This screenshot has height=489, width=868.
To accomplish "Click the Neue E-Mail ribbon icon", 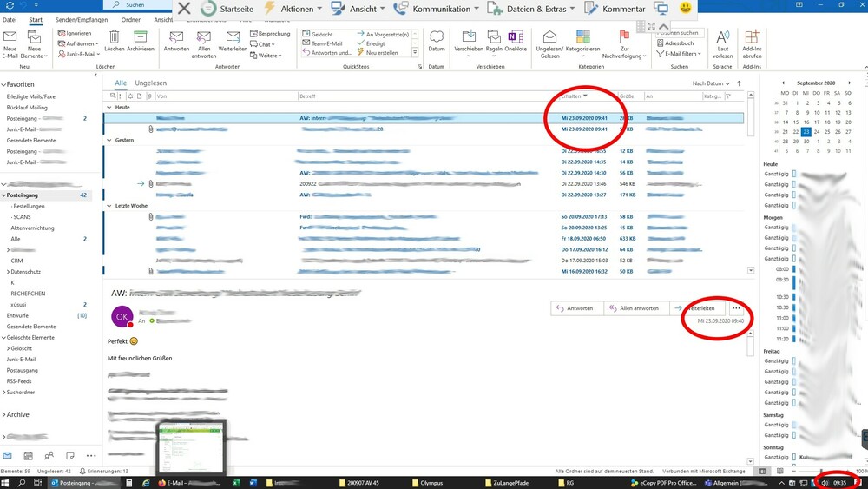I will [x=10, y=38].
